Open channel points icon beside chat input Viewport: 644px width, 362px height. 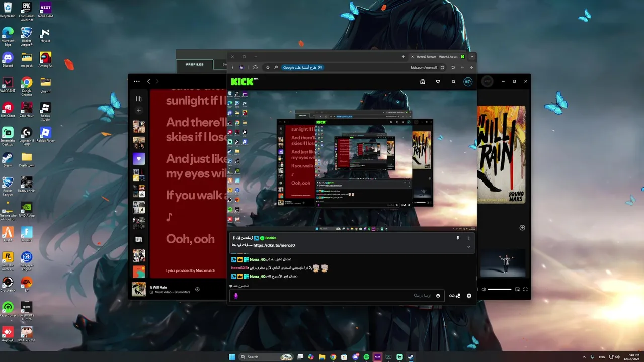click(455, 296)
